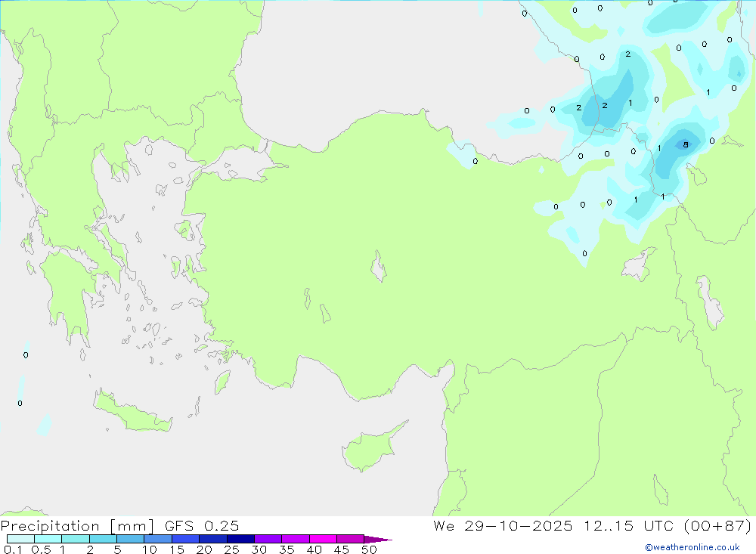Click the over-50 mm arrow legend tip

tap(378, 539)
